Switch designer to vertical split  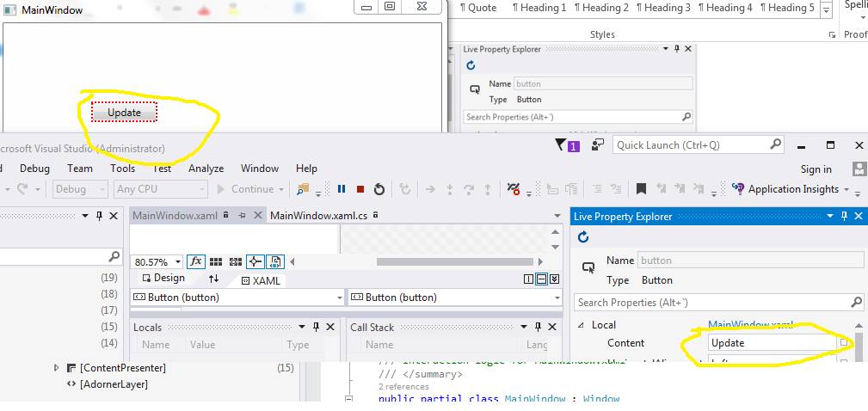coord(529,279)
